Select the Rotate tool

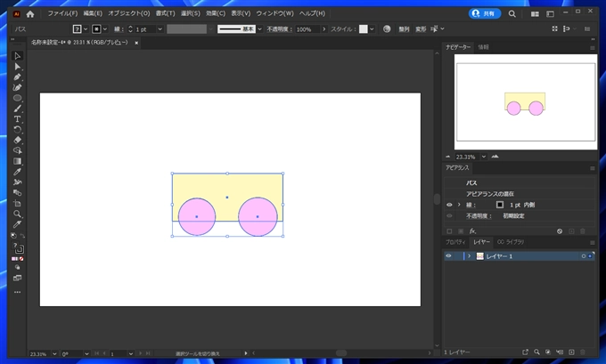pyautogui.click(x=17, y=129)
